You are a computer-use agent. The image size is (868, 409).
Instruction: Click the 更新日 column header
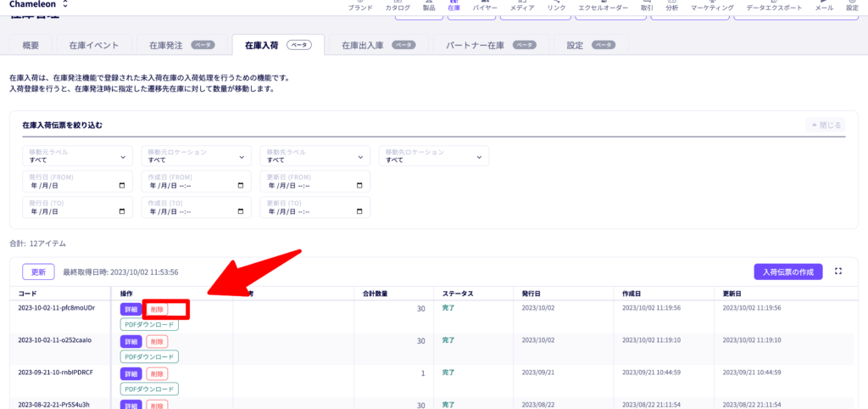tap(732, 293)
